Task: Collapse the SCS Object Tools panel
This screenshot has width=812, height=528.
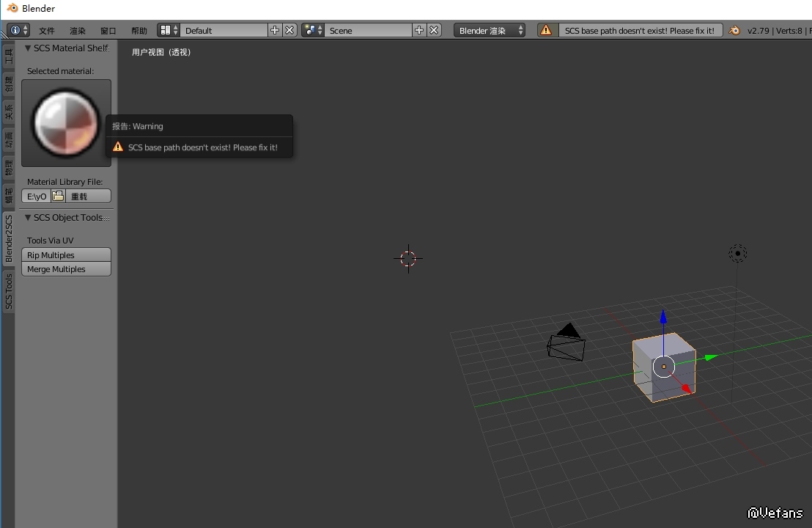Action: [x=28, y=218]
